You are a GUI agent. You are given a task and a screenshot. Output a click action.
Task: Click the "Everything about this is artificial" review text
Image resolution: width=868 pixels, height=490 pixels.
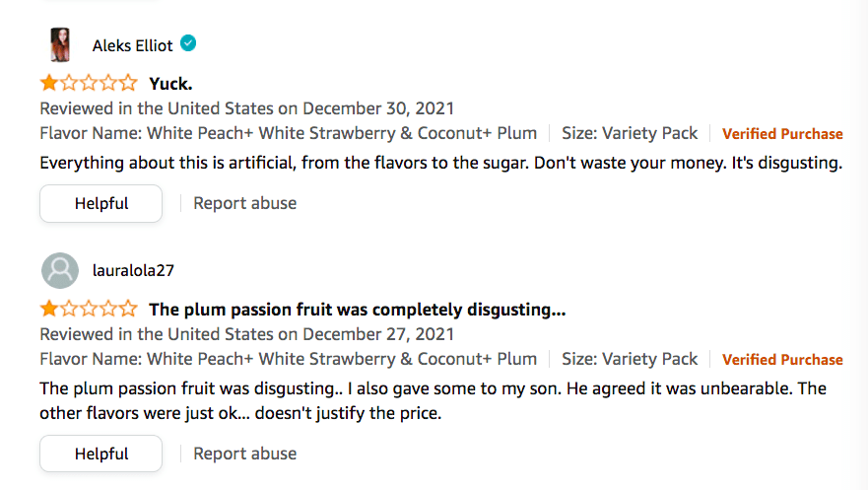[x=440, y=163]
